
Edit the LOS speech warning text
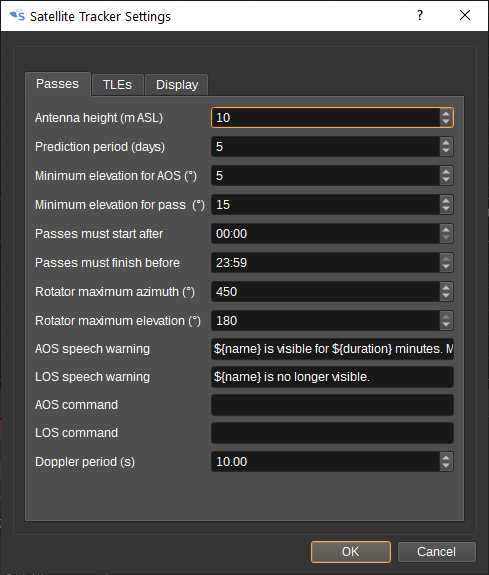point(332,377)
